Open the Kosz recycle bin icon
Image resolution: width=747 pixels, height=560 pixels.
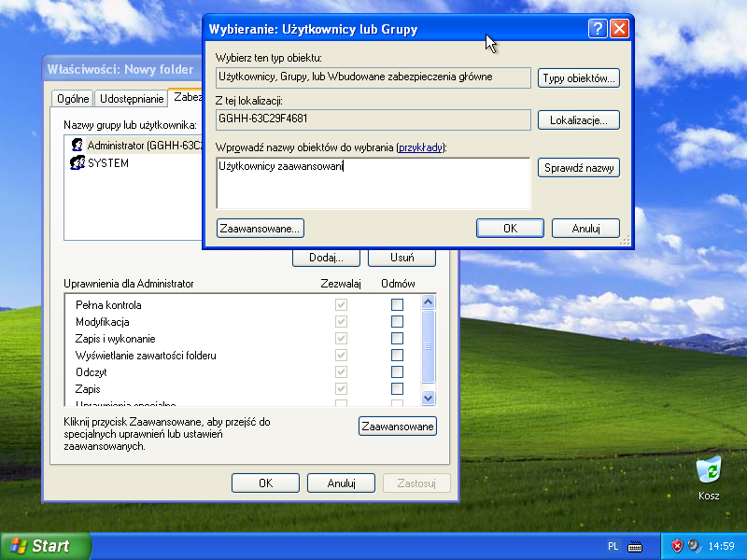[709, 469]
